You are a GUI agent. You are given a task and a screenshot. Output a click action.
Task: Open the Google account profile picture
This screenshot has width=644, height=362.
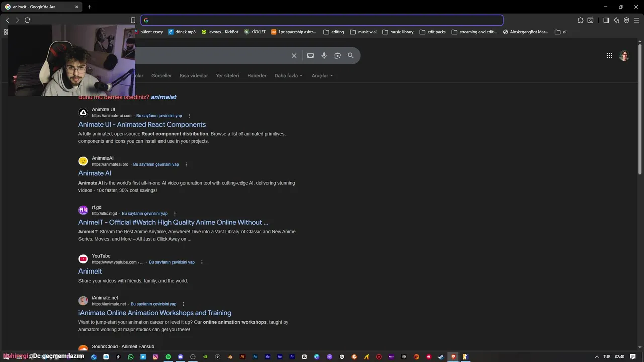pos(624,56)
